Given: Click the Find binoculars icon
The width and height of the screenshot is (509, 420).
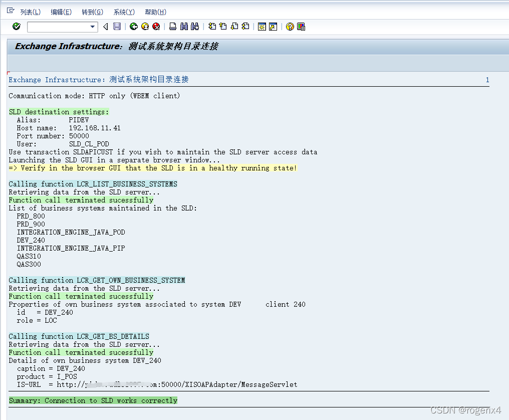Looking at the screenshot, I should point(184,27).
